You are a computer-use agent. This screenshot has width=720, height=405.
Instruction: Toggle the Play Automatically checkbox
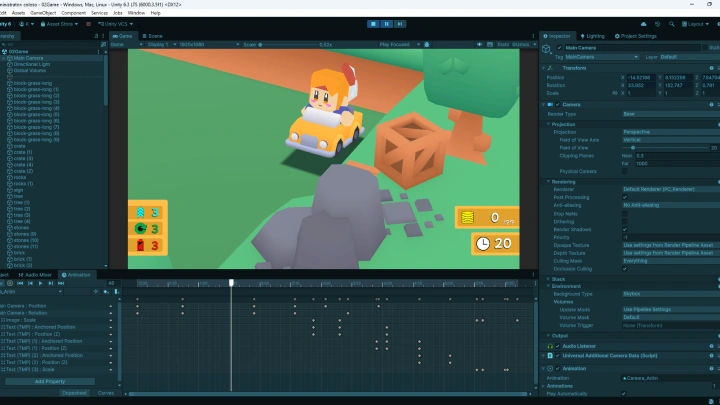(x=624, y=394)
